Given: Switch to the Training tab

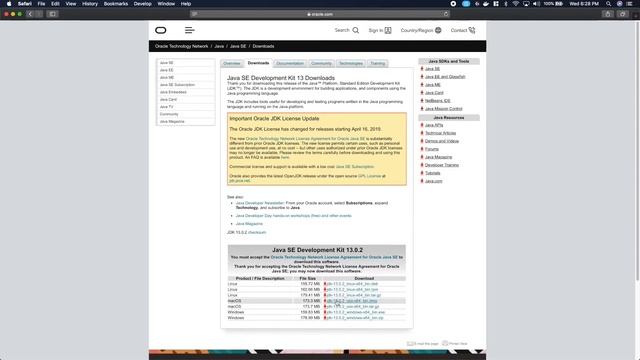Looking at the screenshot, I should pyautogui.click(x=378, y=63).
